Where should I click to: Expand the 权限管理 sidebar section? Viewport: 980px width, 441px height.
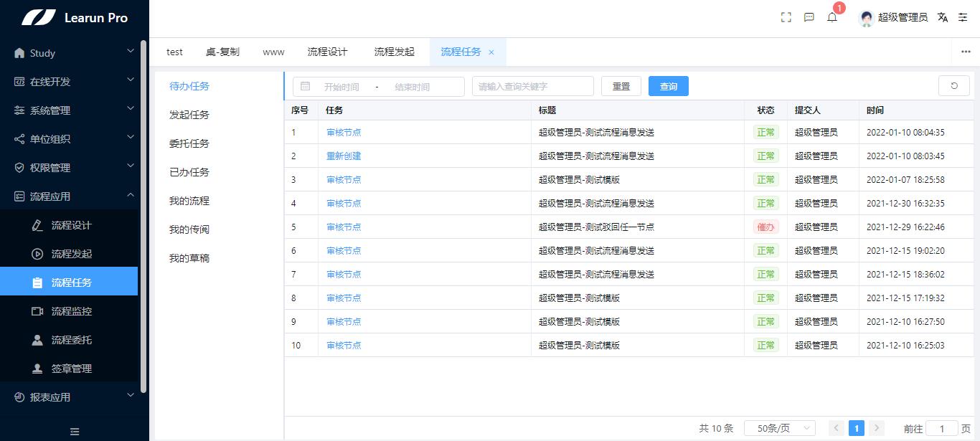pos(70,167)
